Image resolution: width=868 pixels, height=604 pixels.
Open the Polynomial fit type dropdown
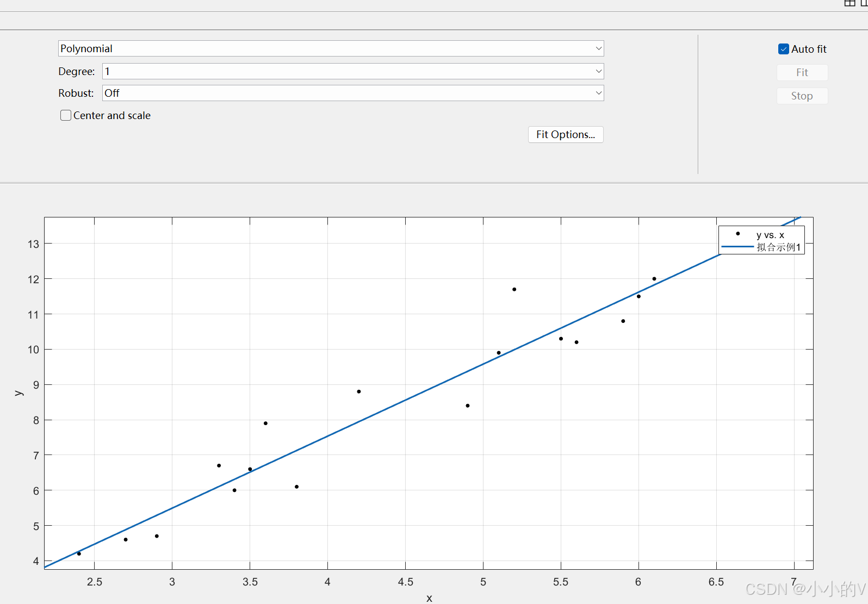(x=331, y=48)
